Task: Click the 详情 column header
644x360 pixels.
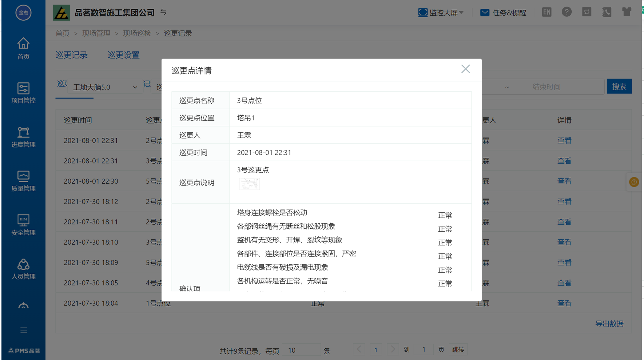Action: coord(564,120)
